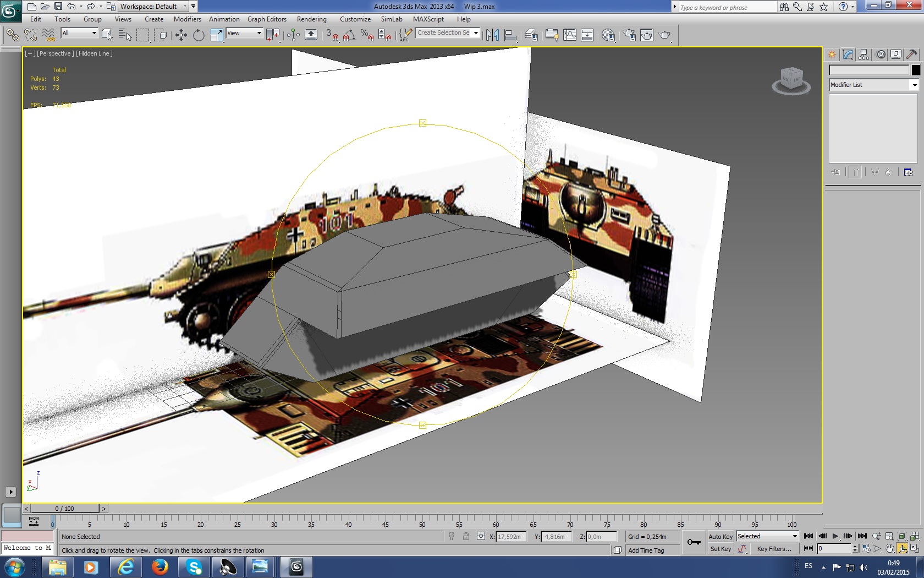Image resolution: width=924 pixels, height=578 pixels.
Task: Activate the Select and Move tool
Action: 181,35
